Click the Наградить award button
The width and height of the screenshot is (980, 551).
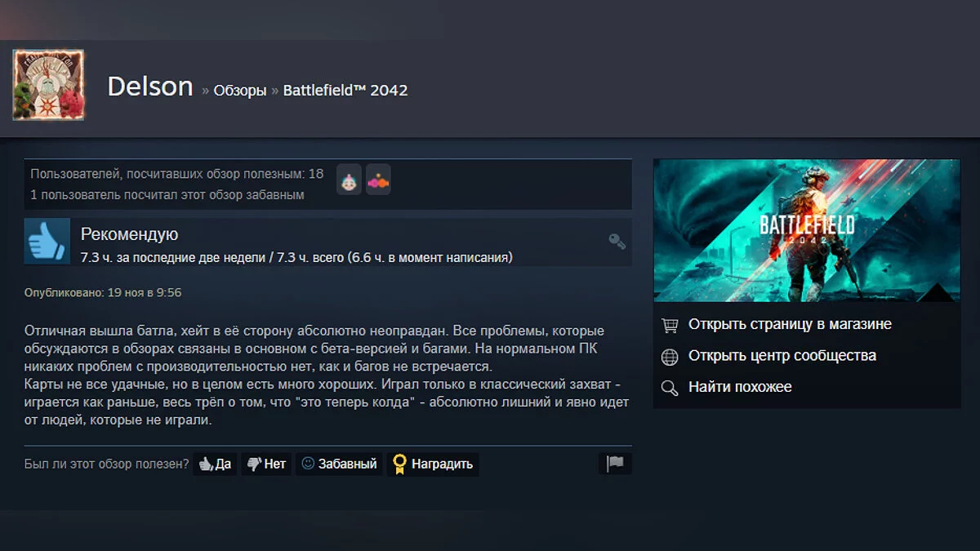tap(433, 464)
